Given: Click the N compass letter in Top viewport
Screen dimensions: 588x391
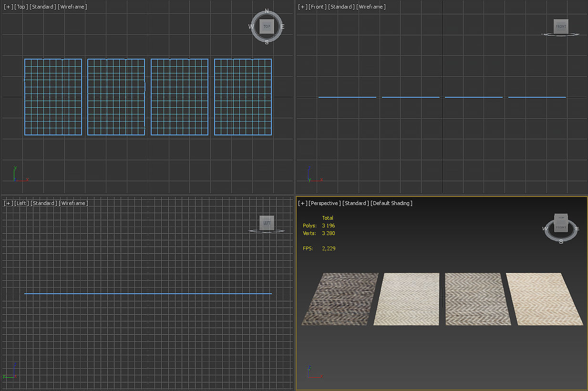Looking at the screenshot, I should point(267,11).
